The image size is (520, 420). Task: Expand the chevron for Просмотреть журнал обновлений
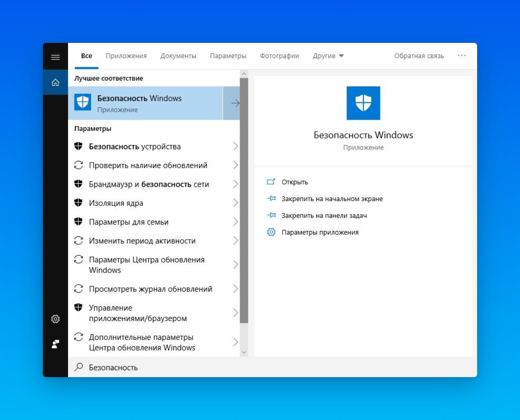[235, 289]
